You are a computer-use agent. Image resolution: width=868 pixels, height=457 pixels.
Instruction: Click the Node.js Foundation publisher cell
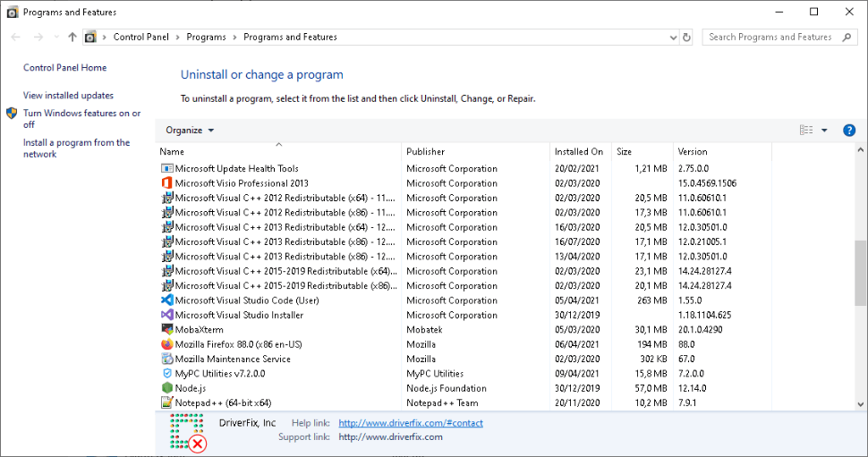447,388
